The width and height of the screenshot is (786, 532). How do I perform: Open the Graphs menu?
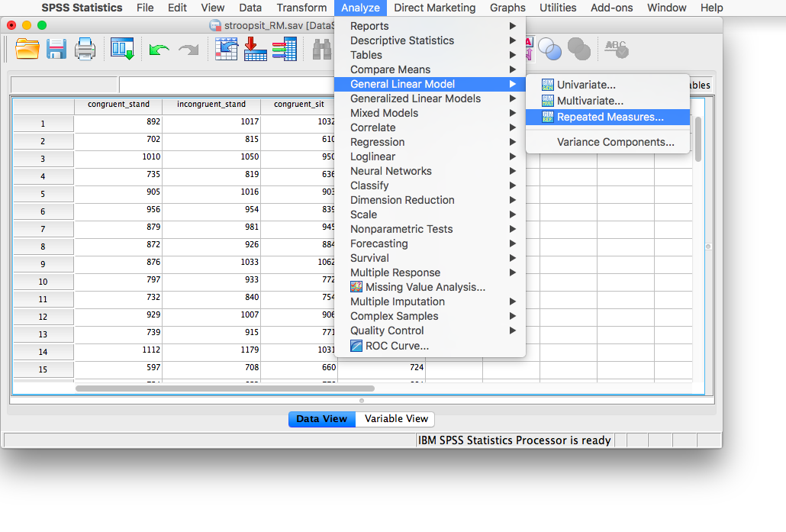(507, 8)
